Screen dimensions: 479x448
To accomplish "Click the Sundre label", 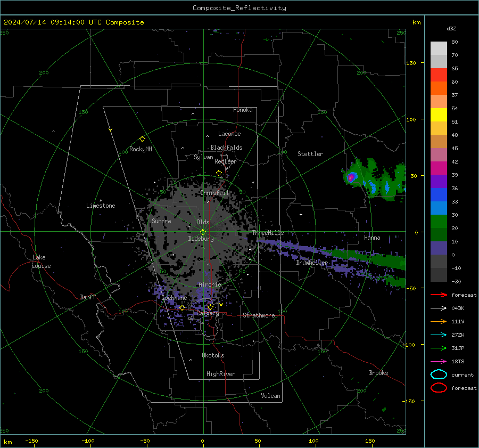I will (161, 221).
